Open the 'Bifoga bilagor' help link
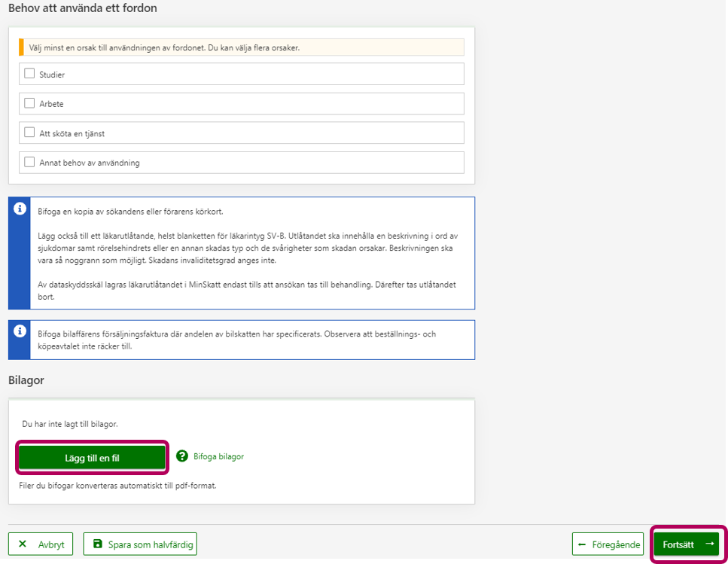Image resolution: width=728 pixels, height=564 pixels. [218, 456]
